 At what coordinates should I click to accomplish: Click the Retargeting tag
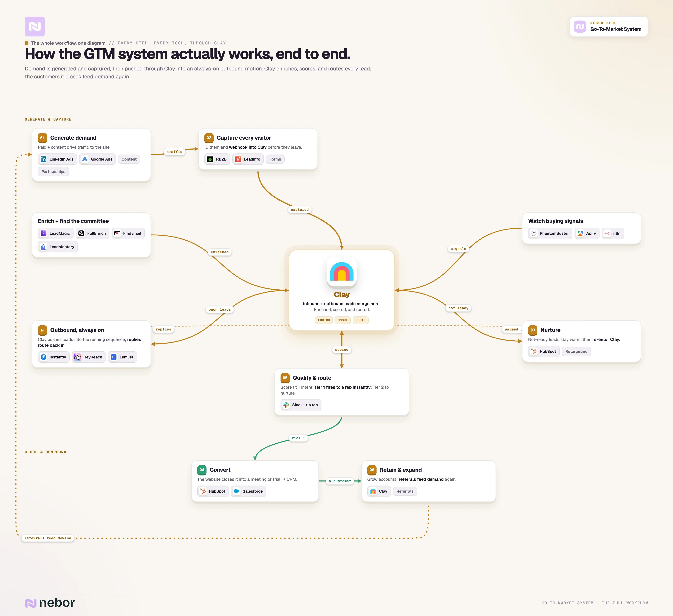[x=576, y=351]
